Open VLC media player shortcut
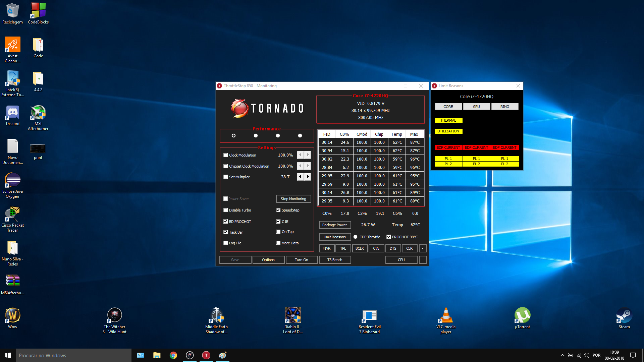Viewport: 644px width, 362px height. click(x=445, y=315)
